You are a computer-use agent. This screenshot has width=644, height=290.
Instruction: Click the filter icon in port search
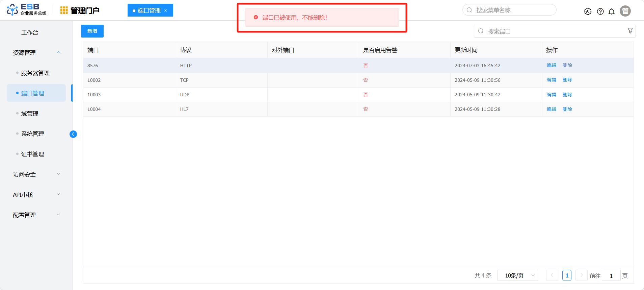(x=630, y=31)
